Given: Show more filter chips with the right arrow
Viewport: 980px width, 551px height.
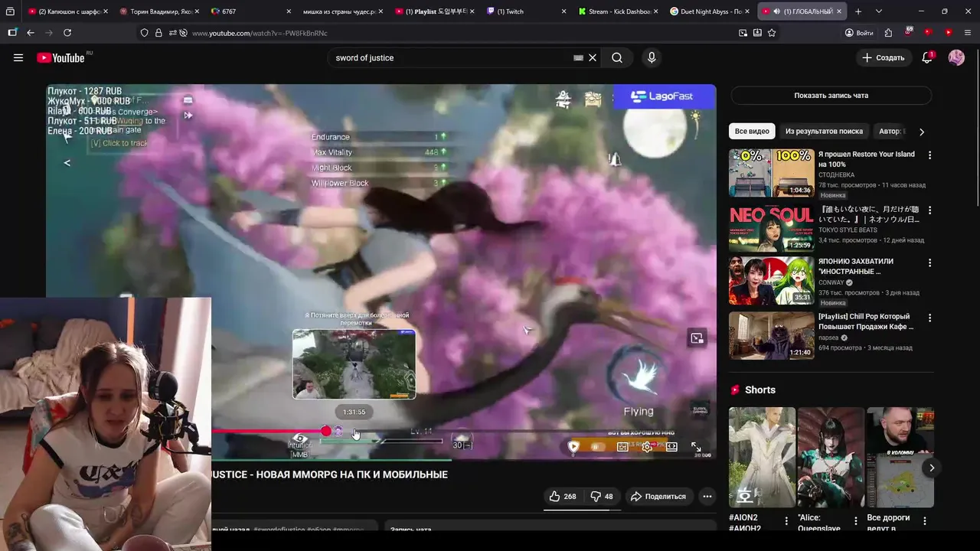Looking at the screenshot, I should 922,132.
